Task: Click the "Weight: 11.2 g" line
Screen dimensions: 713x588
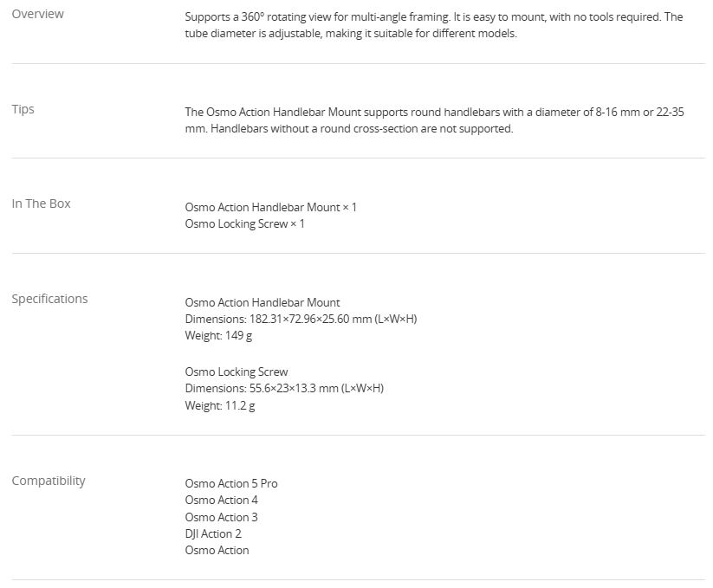Action: tap(220, 405)
